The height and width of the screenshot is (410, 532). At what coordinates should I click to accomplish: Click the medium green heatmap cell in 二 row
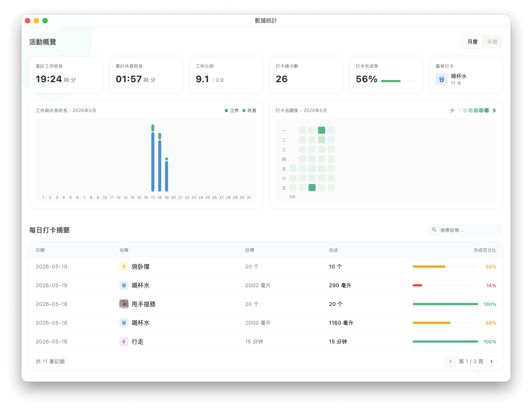[x=322, y=140]
